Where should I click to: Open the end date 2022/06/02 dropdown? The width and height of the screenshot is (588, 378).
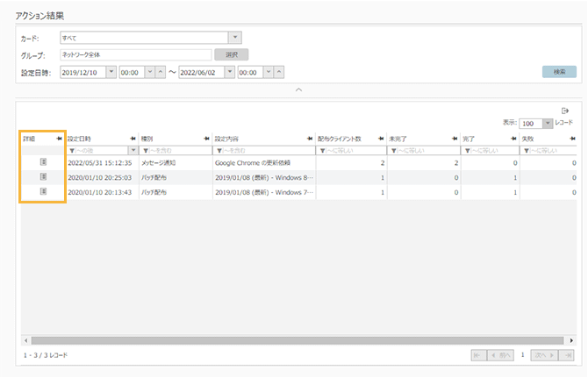pos(230,72)
